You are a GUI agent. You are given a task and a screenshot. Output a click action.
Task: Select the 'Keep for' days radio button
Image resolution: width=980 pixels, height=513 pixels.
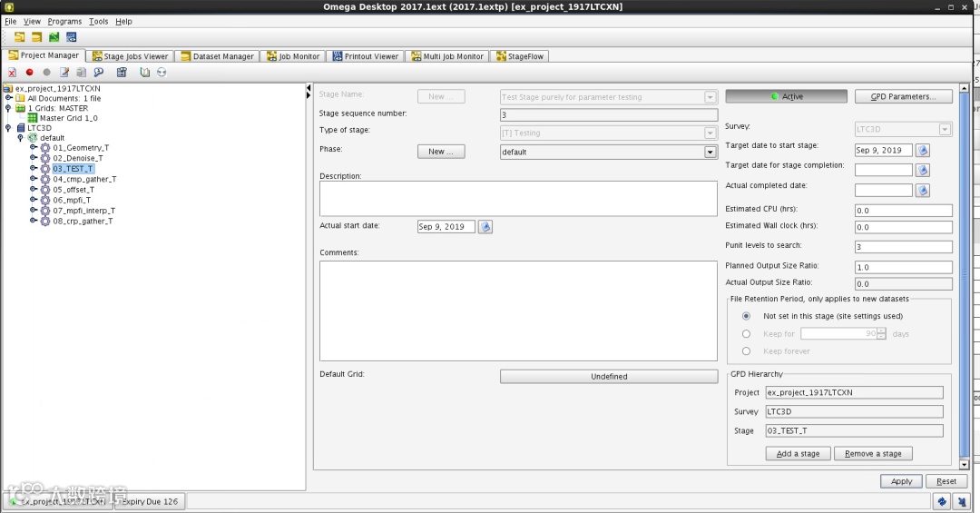click(746, 334)
